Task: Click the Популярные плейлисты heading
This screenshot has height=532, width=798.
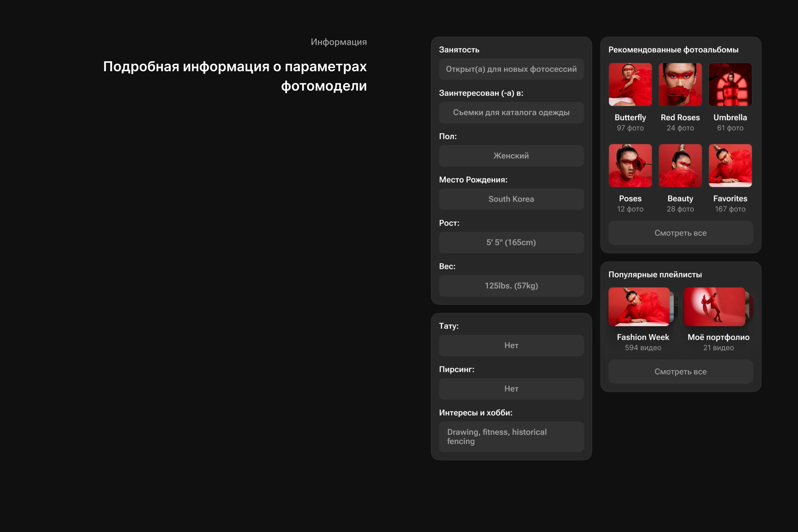Action: [x=655, y=275]
